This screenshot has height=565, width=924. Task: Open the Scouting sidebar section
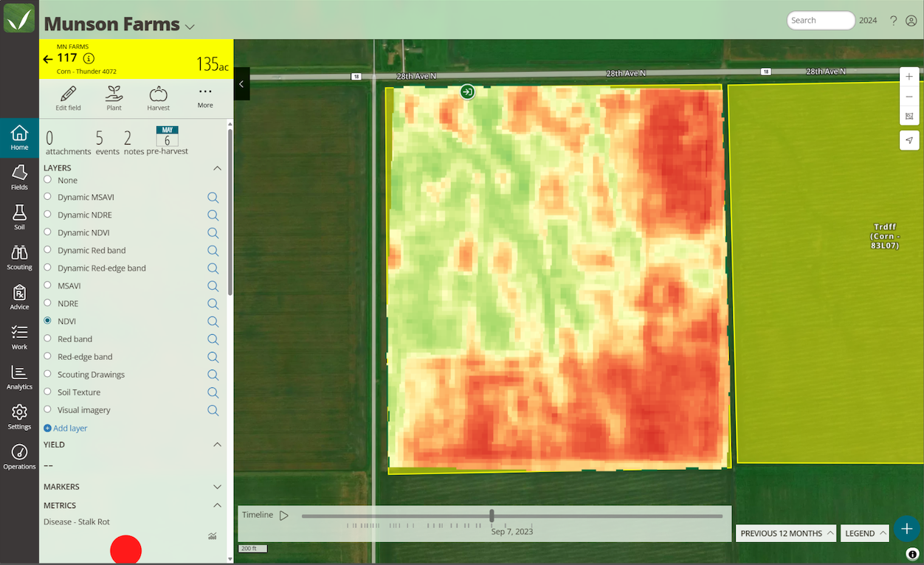point(19,257)
